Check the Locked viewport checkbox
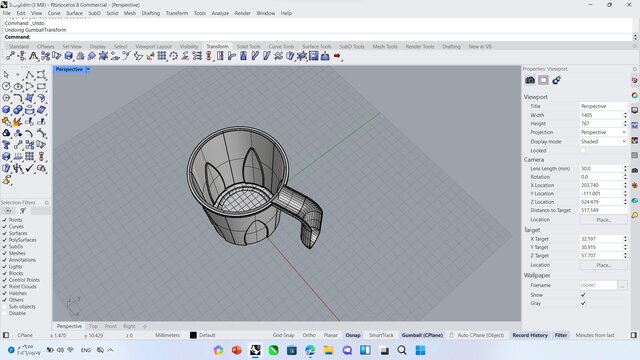Image resolution: width=640 pixels, height=360 pixels. pos(583,151)
